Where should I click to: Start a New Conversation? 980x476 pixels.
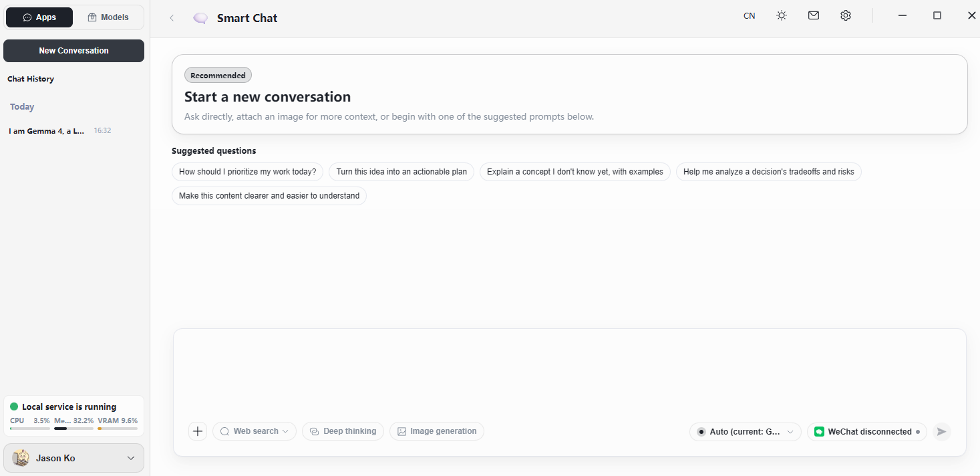pos(73,51)
